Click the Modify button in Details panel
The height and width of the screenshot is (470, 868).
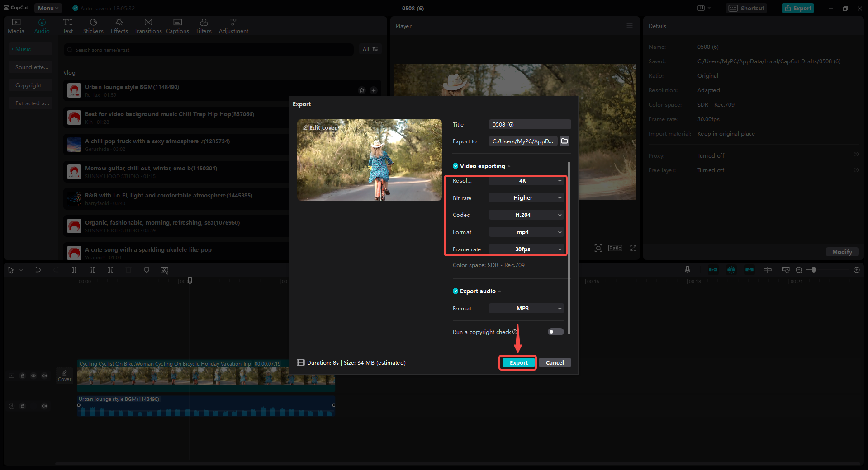[841, 252]
